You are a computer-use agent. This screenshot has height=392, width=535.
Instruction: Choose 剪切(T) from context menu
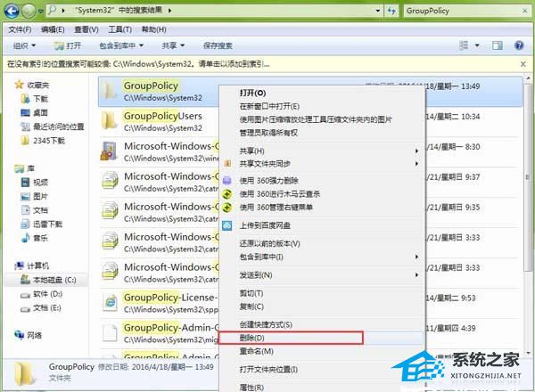tap(251, 293)
